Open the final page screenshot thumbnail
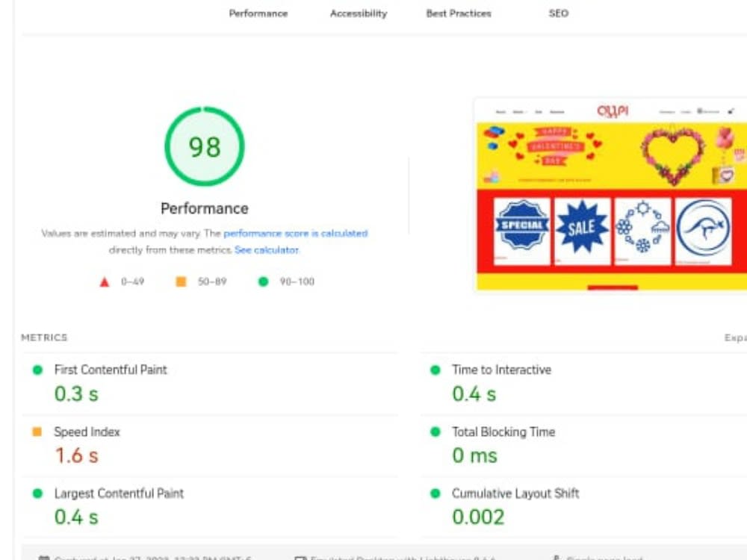This screenshot has width=747, height=560. coord(611,194)
